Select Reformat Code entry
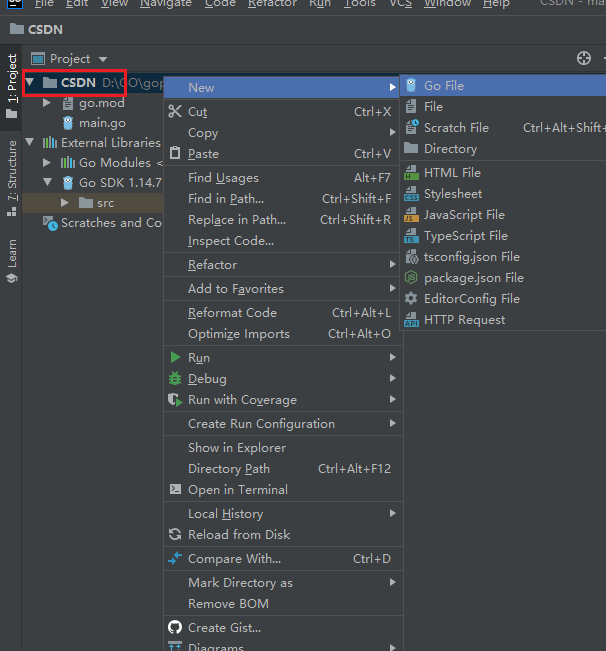Screen dimensions: 606x651 point(283,313)
